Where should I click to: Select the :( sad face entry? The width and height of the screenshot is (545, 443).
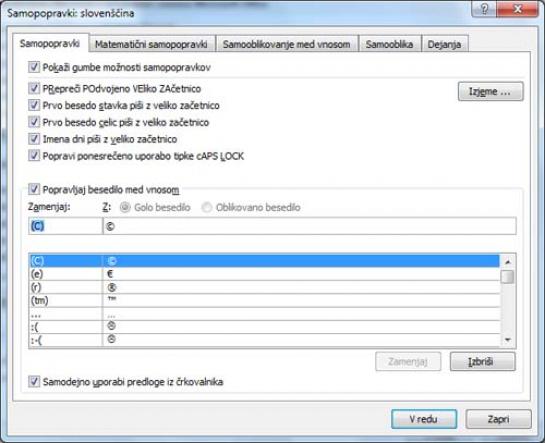265,327
